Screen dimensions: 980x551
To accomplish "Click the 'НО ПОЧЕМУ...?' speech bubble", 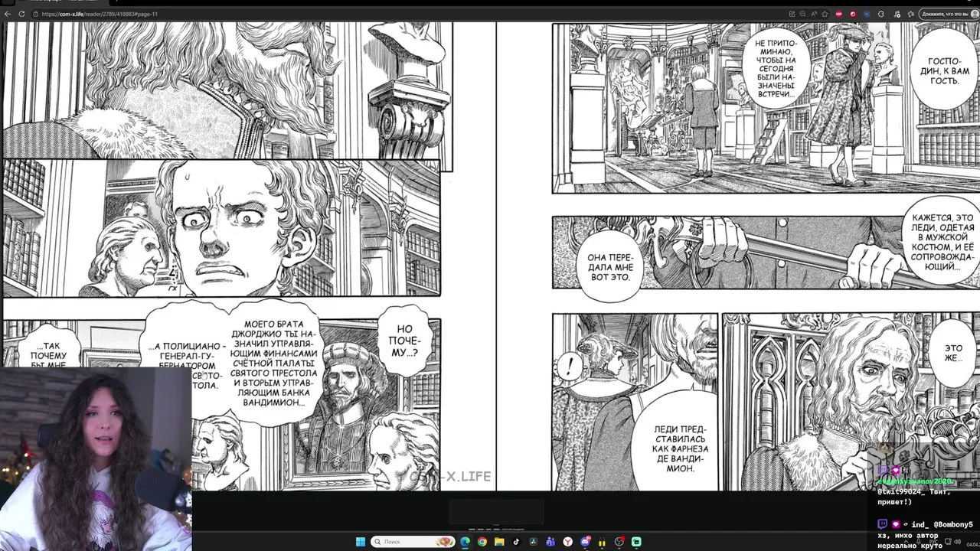I will [404, 341].
